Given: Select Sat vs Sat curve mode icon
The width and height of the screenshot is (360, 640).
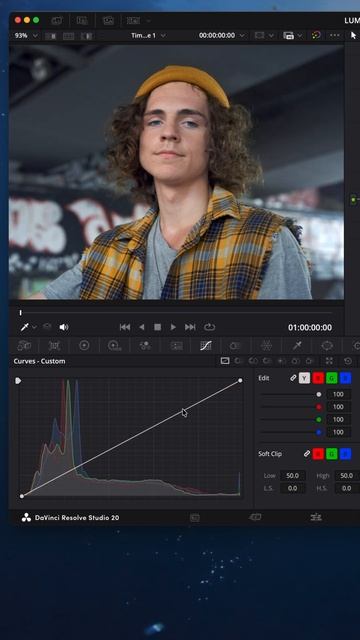Looking at the screenshot, I should (296, 361).
